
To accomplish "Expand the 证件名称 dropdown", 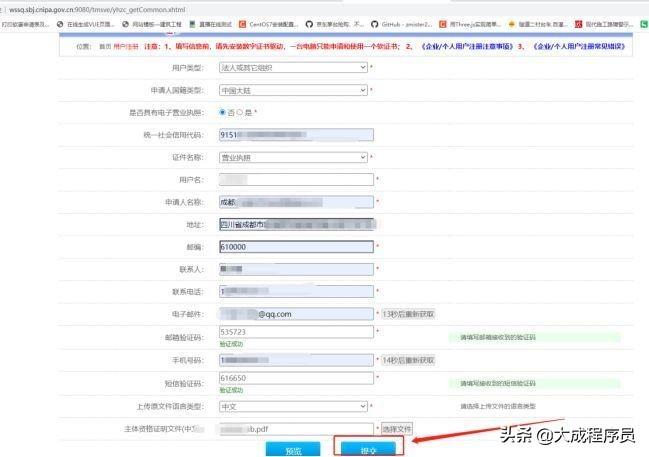I will point(292,157).
